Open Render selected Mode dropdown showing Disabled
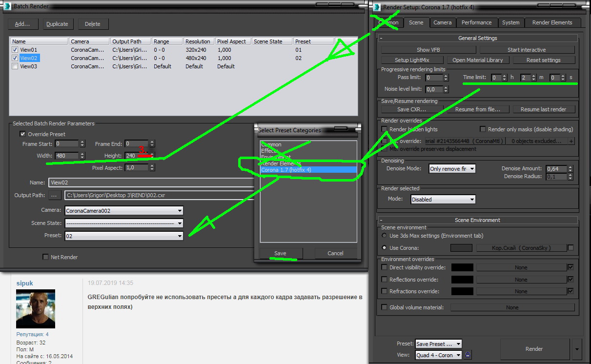Viewport: 591px width, 364px height. [443, 199]
